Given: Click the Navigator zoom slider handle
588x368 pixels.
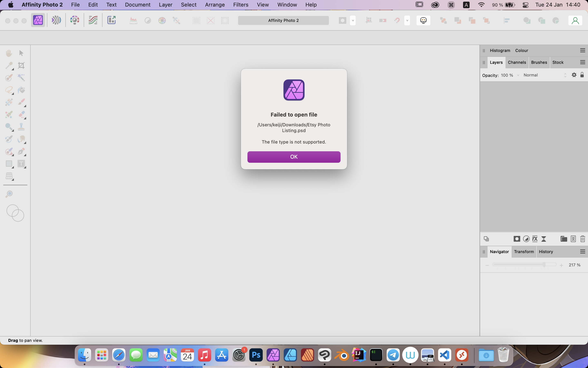Looking at the screenshot, I should 544,265.
